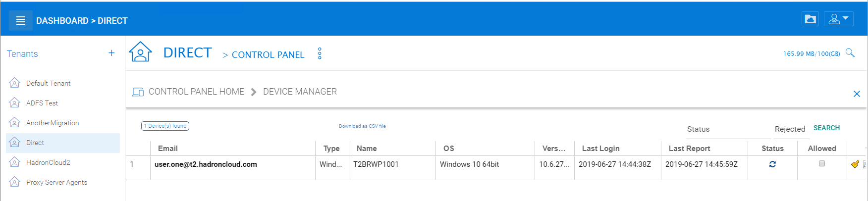Select Default Tenant in the tenant list
The image size is (868, 201).
[x=63, y=83]
